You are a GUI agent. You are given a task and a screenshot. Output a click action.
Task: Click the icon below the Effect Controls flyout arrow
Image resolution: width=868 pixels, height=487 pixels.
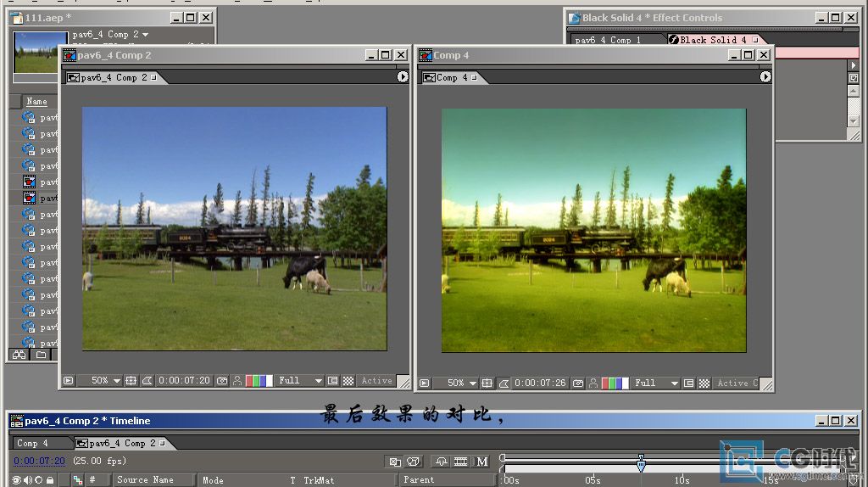tap(853, 78)
